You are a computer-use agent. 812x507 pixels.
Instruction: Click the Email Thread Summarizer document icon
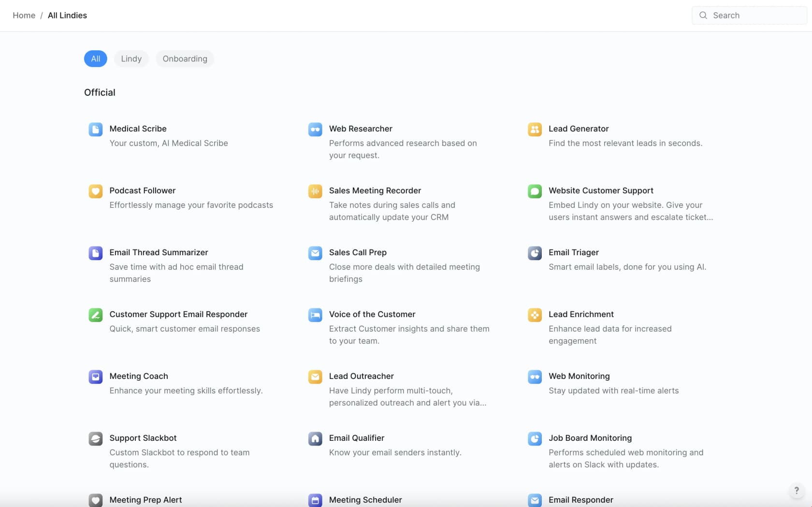click(96, 253)
